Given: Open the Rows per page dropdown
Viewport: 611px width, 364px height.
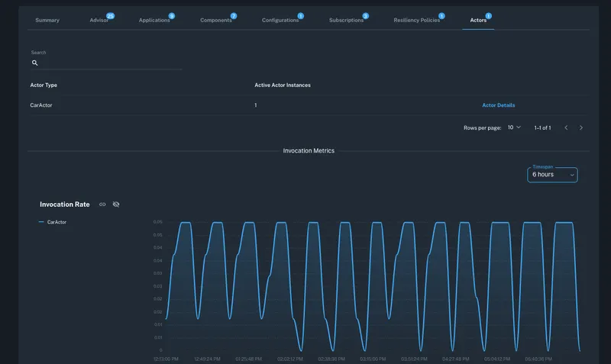Looking at the screenshot, I should (x=514, y=127).
